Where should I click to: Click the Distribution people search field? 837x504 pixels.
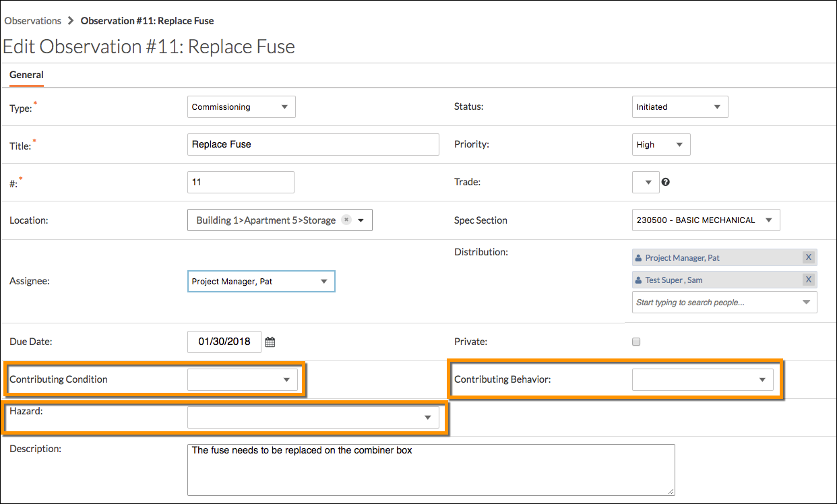[x=718, y=303]
